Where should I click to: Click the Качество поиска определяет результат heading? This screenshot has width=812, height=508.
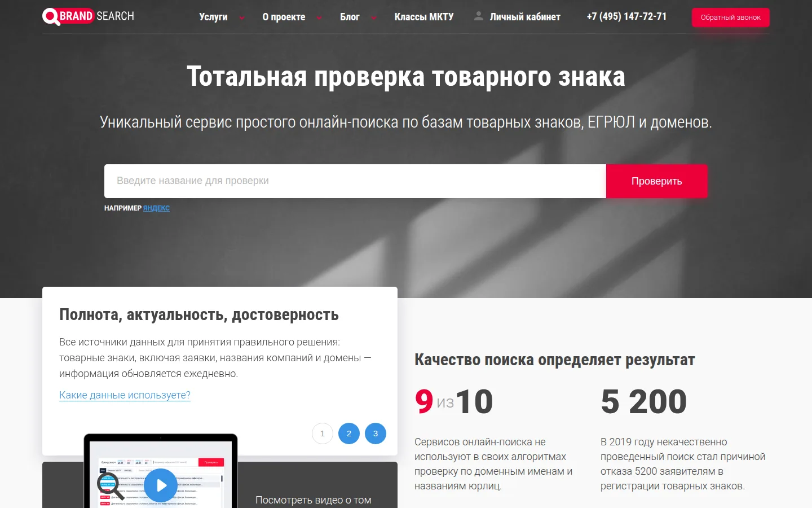coord(555,360)
